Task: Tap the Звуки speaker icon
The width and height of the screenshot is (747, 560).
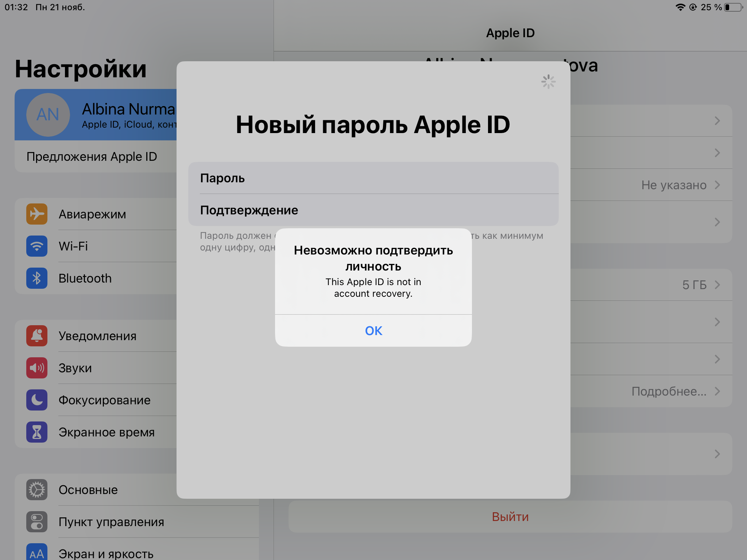Action: pos(37,368)
